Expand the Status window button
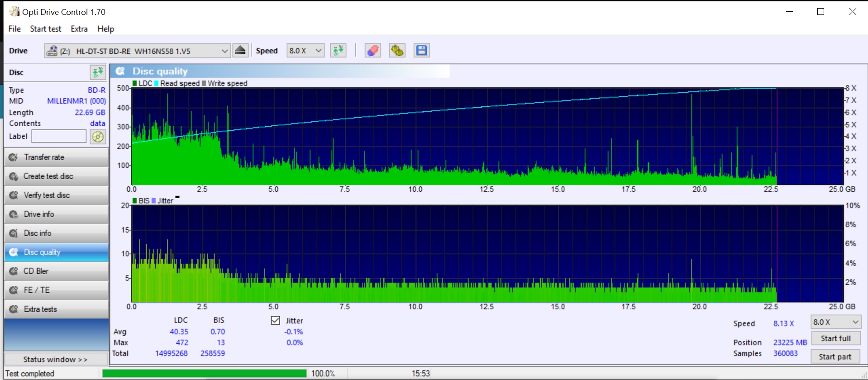This screenshot has height=380, width=868. (x=56, y=359)
